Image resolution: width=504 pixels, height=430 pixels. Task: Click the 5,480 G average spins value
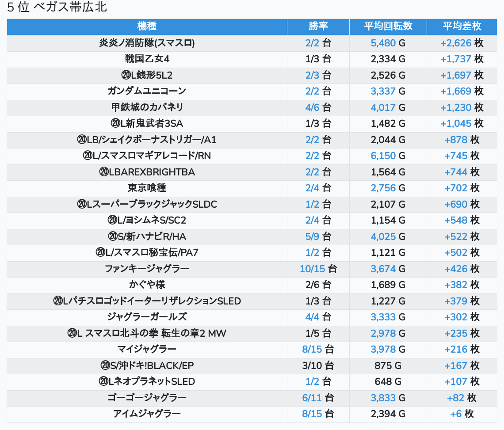pos(388,43)
